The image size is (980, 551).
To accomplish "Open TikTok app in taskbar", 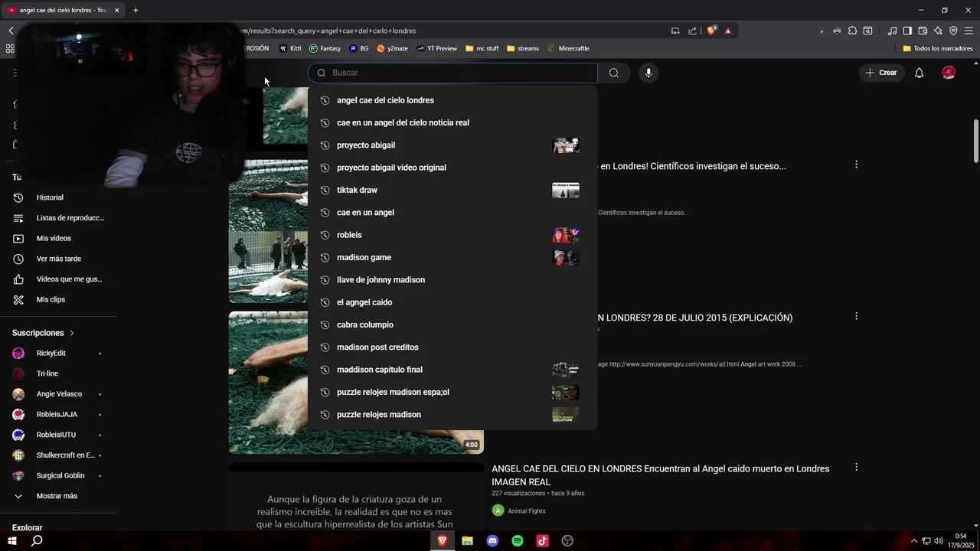I will click(x=542, y=540).
